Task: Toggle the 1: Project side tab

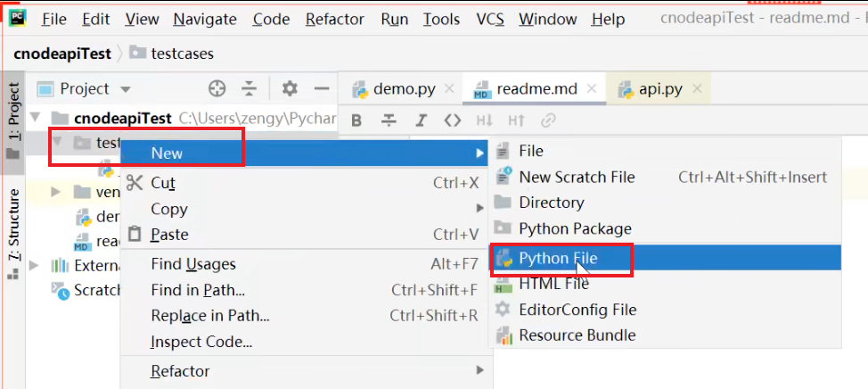Action: 12,122
